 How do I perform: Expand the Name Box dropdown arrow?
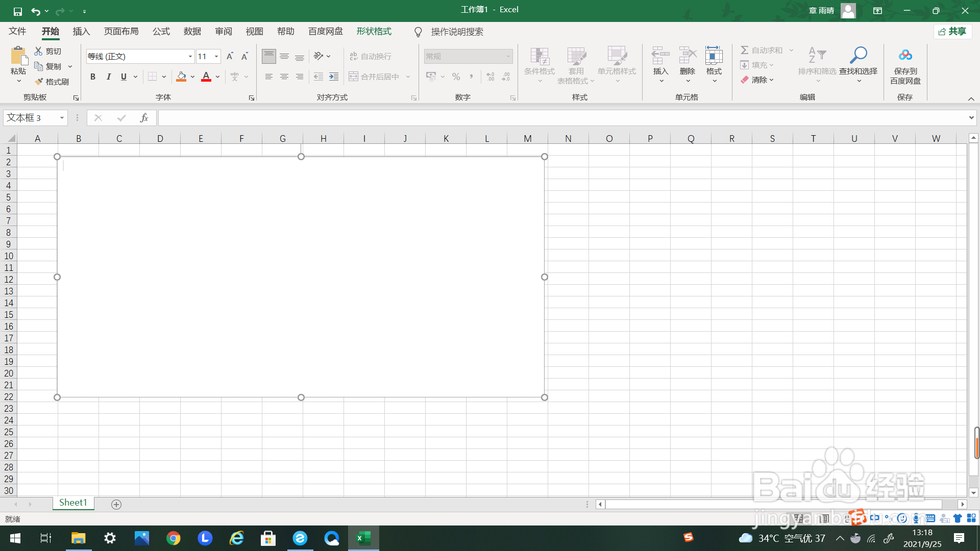(62, 118)
